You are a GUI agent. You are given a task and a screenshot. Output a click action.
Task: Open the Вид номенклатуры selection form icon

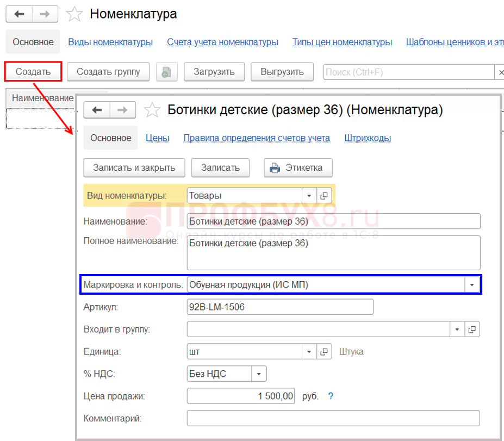324,196
